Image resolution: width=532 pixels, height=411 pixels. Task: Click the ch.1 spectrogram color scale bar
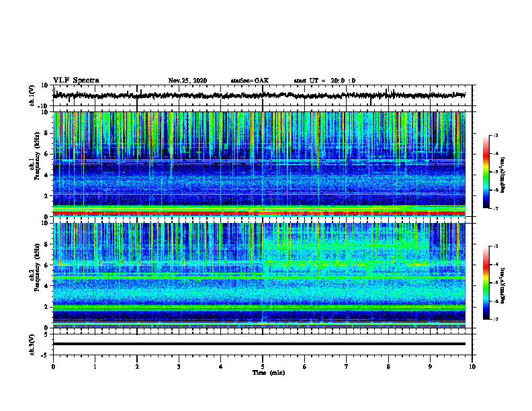pyautogui.click(x=486, y=172)
